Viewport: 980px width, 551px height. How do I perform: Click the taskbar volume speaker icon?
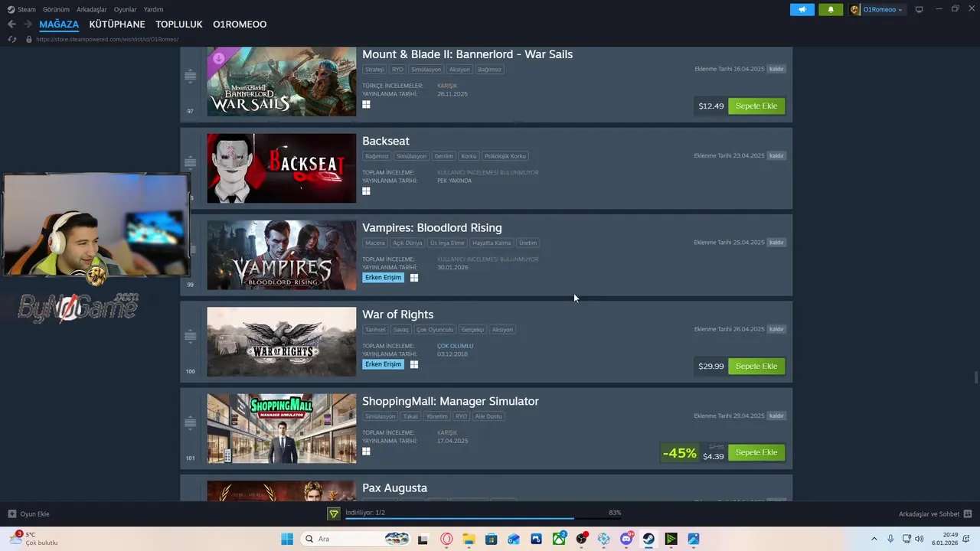click(x=920, y=539)
